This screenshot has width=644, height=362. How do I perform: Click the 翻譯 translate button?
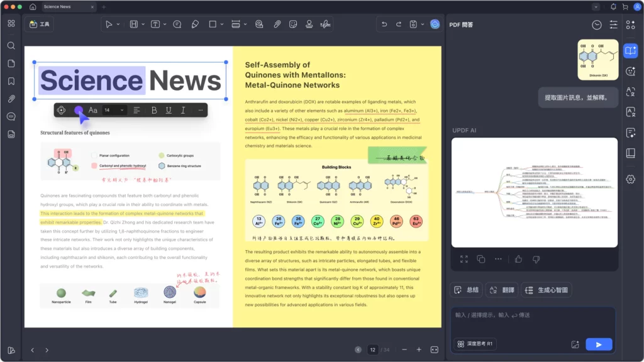click(x=501, y=290)
